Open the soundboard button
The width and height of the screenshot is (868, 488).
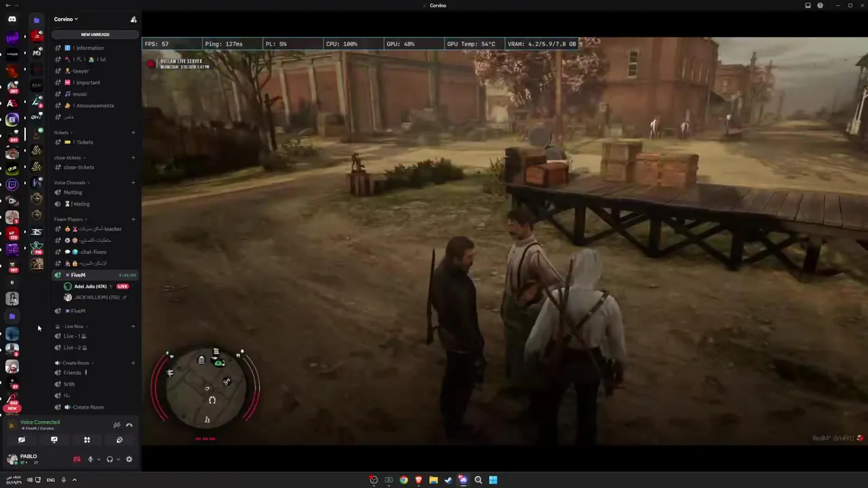119,440
